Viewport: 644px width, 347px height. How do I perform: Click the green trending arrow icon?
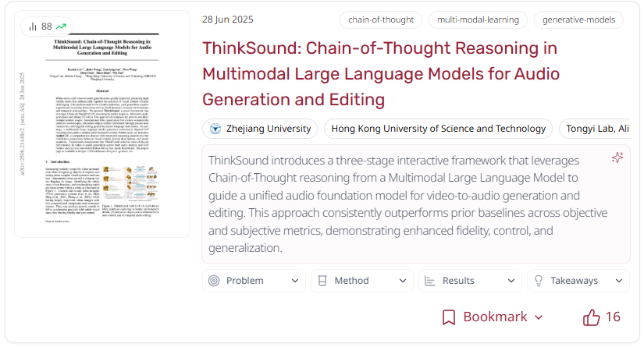coord(61,27)
